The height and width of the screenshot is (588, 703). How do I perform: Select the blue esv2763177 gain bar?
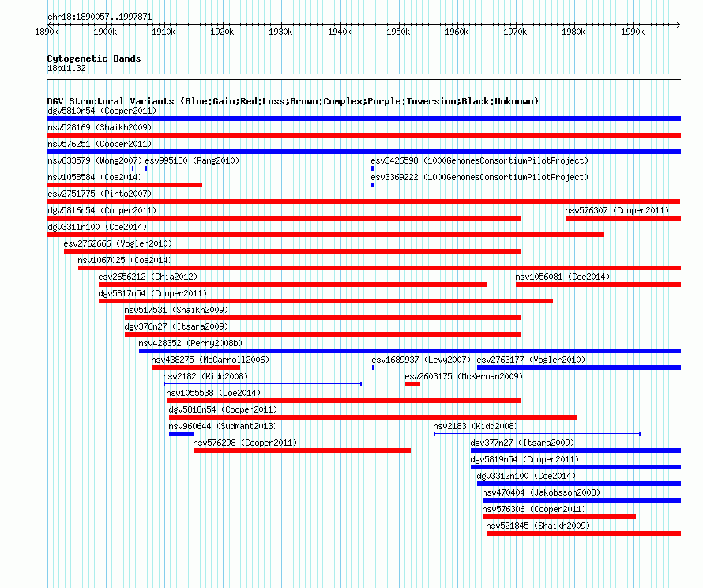coord(579,367)
